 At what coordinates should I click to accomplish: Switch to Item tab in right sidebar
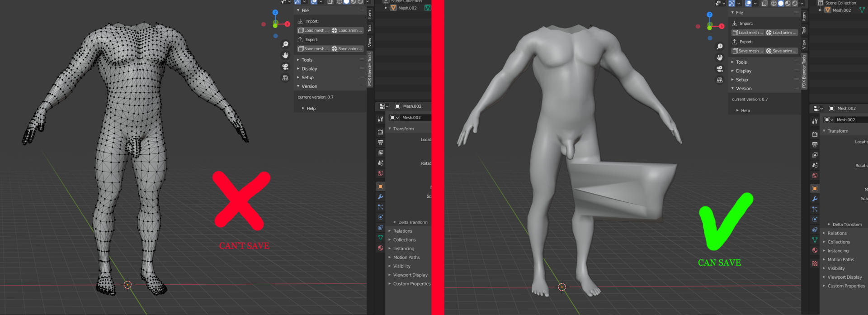click(x=804, y=17)
